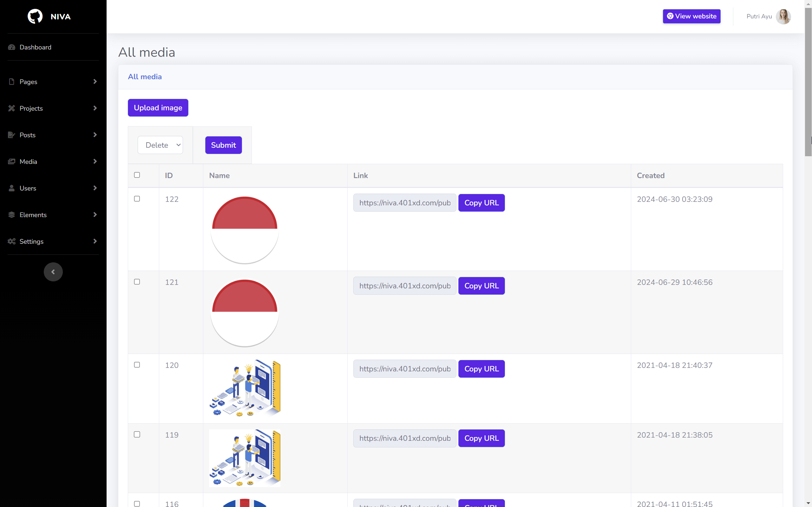The image size is (812, 507).
Task: Check the box for media ID 122
Action: [137, 199]
